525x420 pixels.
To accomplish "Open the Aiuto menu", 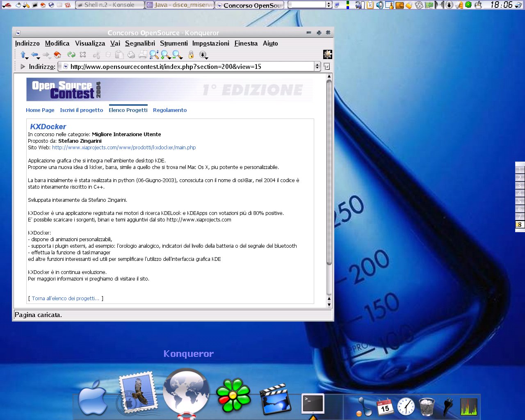I will pos(270,43).
